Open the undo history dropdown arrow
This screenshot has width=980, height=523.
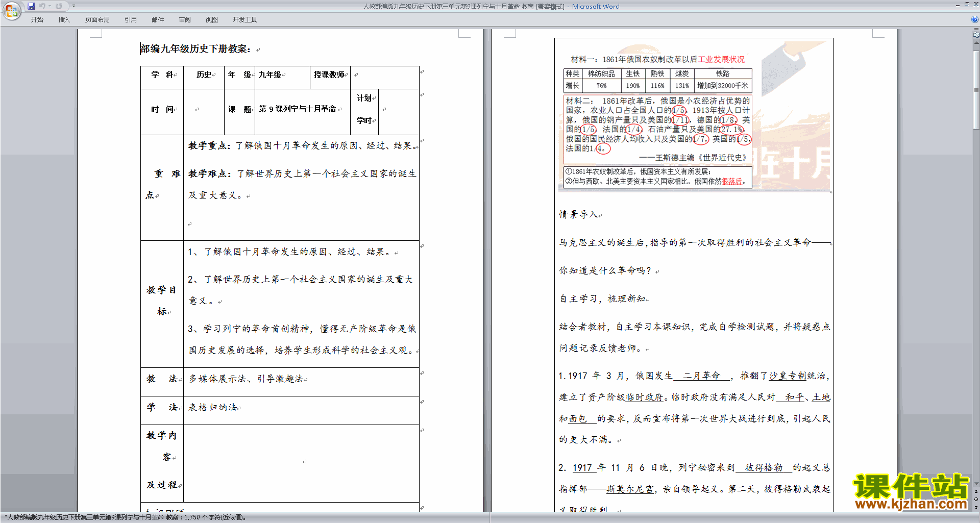[x=50, y=6]
